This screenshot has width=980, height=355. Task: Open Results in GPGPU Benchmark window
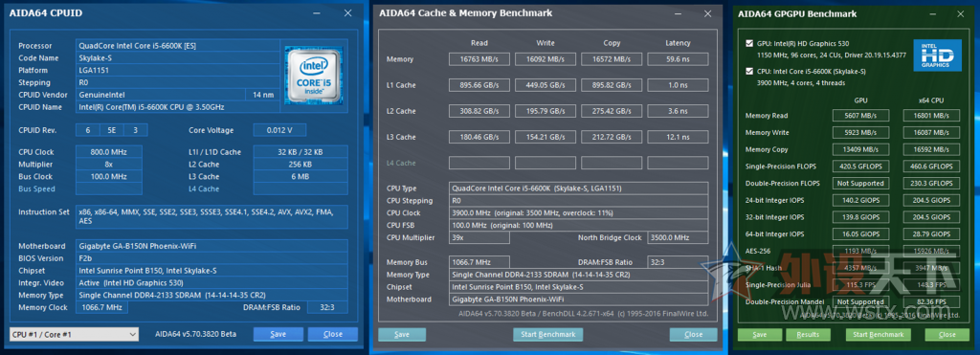[x=808, y=334]
